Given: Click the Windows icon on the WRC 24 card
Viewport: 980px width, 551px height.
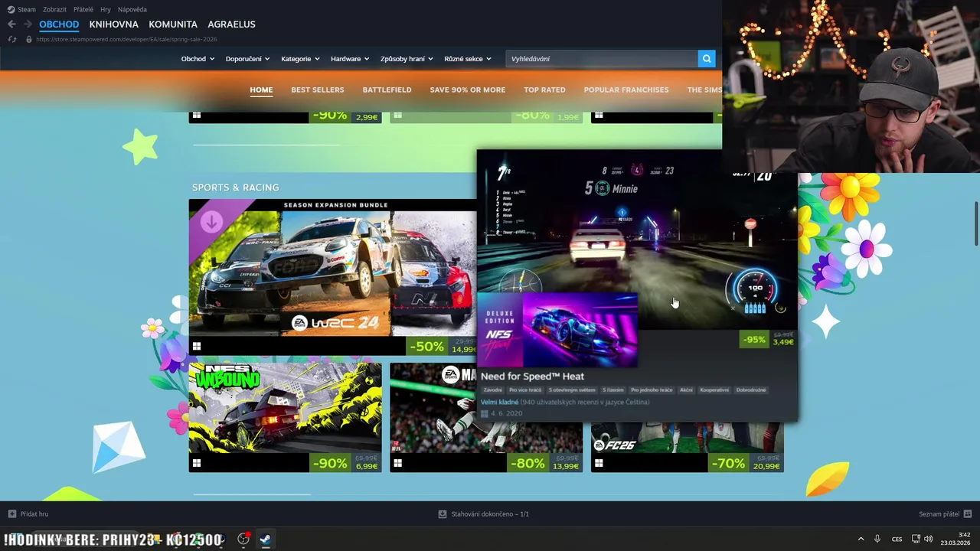Looking at the screenshot, I should (197, 346).
